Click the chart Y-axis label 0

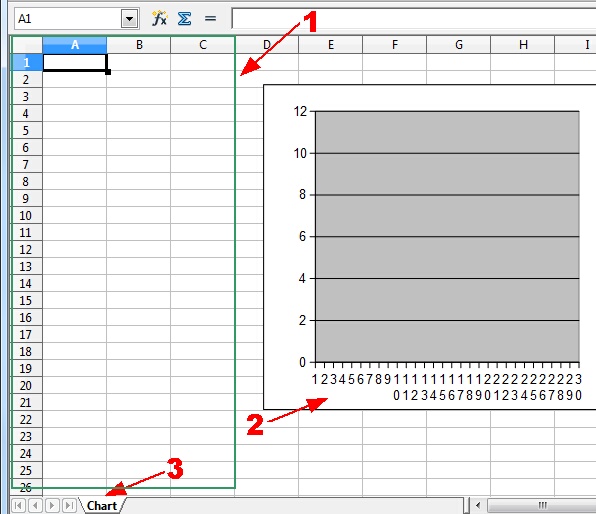303,362
